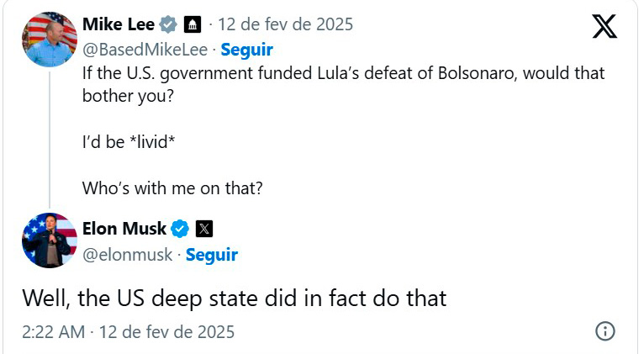Click the X logo in top-right corner

[604, 27]
